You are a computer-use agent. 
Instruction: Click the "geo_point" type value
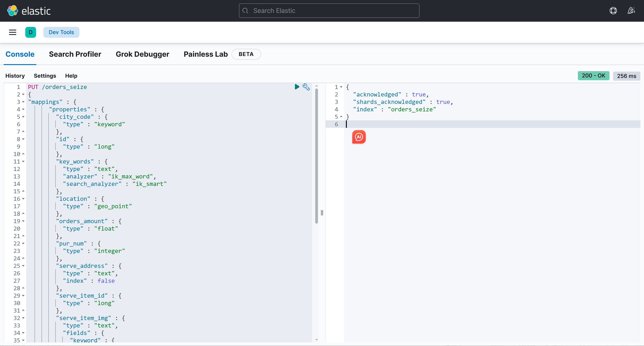coord(113,206)
